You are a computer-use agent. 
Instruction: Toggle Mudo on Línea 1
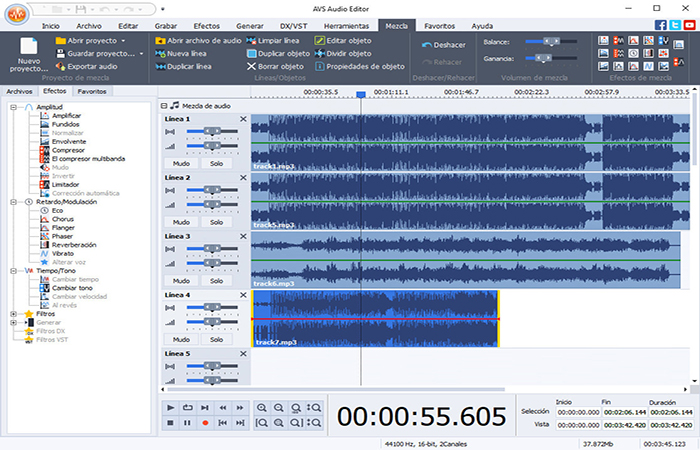click(x=181, y=164)
